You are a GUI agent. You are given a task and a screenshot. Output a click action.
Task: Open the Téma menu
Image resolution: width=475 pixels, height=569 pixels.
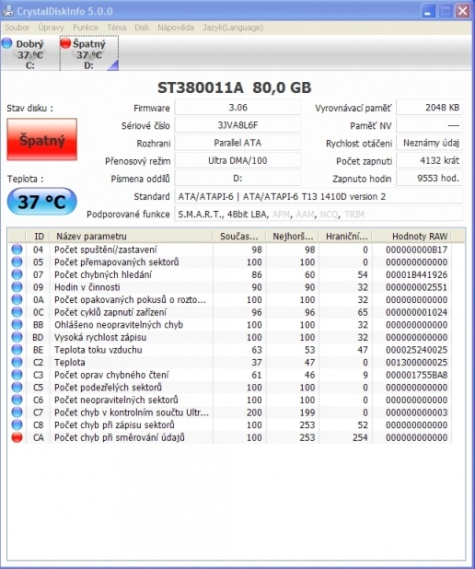116,27
